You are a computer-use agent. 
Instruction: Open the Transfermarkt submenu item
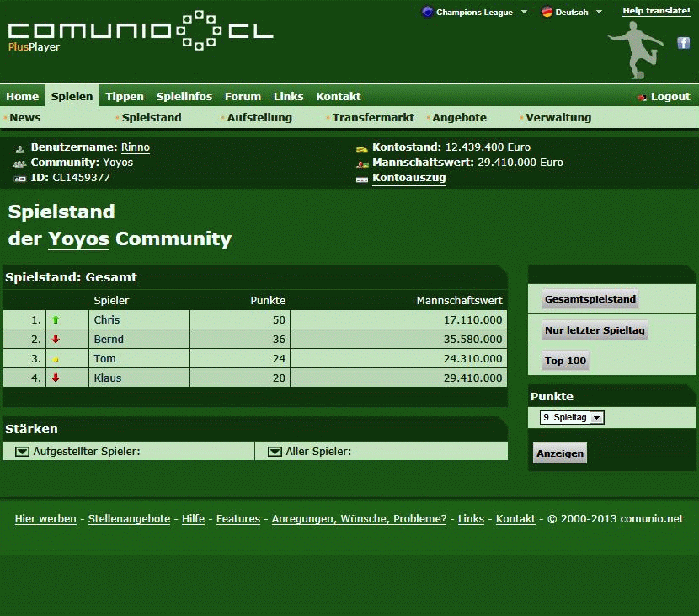coord(373,118)
